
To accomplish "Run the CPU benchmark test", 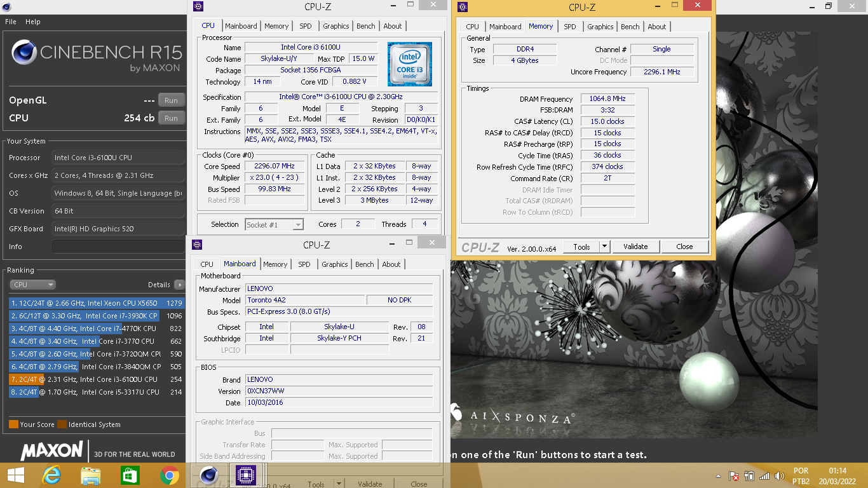I will click(x=171, y=118).
